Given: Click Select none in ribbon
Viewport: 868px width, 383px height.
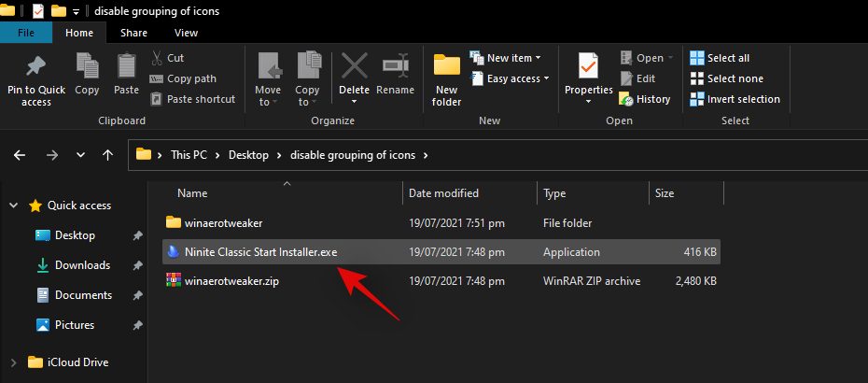Looking at the screenshot, I should [x=725, y=78].
